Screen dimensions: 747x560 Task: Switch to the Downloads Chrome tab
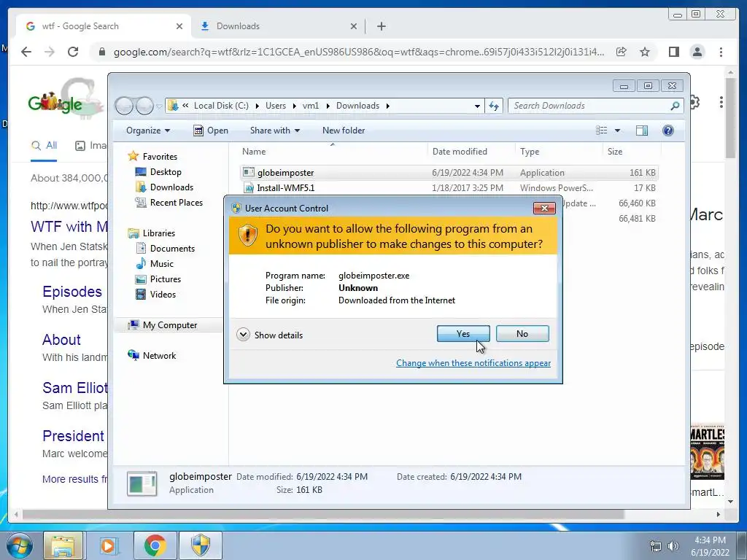[278, 26]
